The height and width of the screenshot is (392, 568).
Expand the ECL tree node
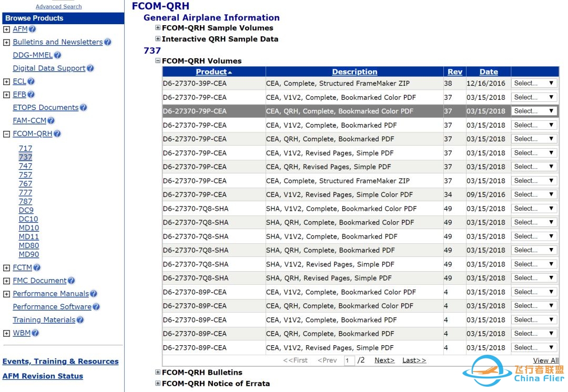(6, 82)
